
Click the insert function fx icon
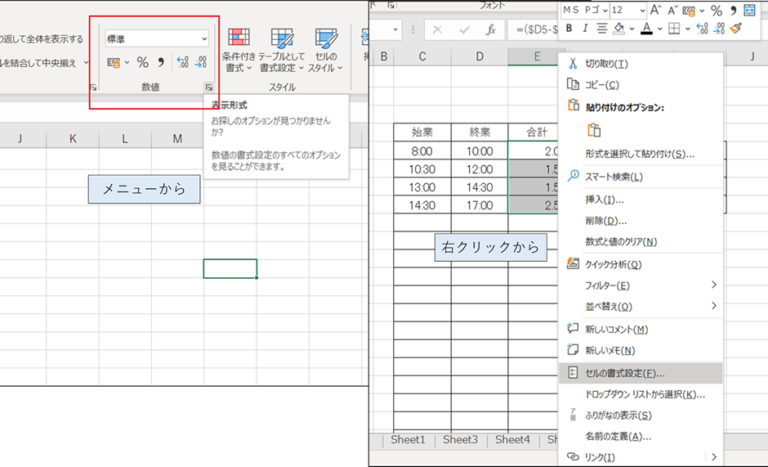(490, 30)
